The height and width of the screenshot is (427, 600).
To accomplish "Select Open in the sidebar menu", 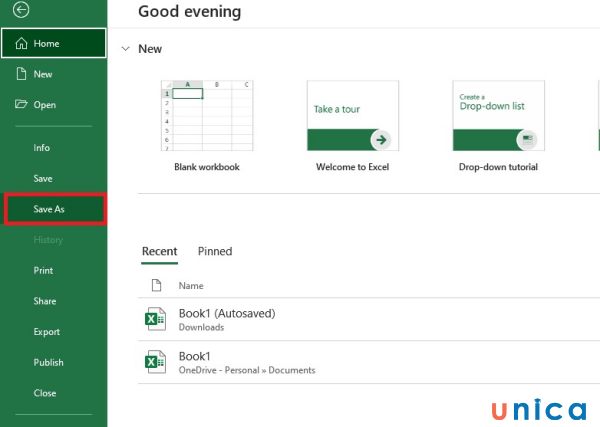I will pyautogui.click(x=54, y=104).
